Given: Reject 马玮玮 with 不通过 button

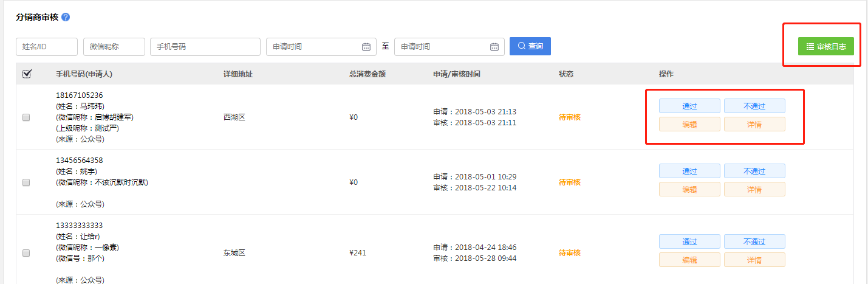Looking at the screenshot, I should (x=754, y=106).
